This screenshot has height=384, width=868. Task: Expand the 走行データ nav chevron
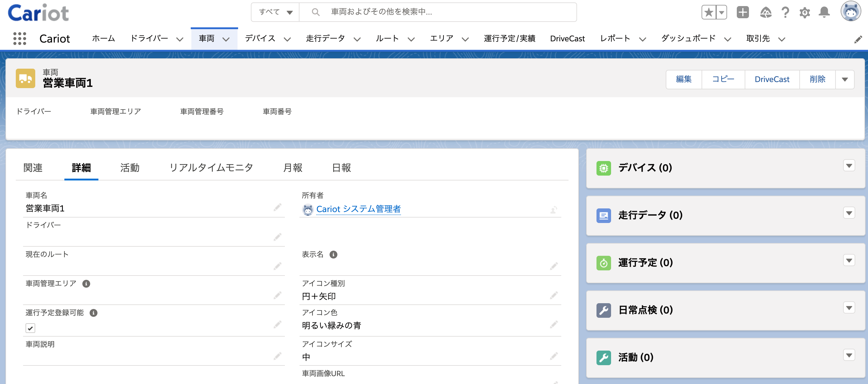tap(357, 39)
